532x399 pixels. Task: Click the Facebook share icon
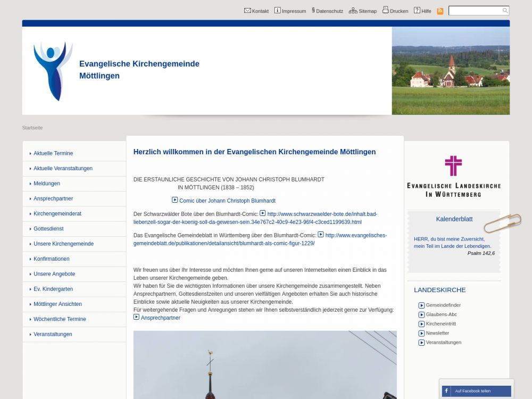446,391
